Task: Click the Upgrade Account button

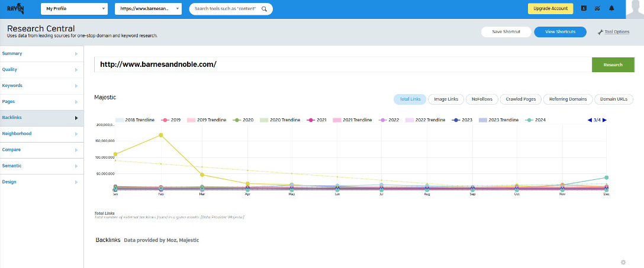Action: (550, 9)
